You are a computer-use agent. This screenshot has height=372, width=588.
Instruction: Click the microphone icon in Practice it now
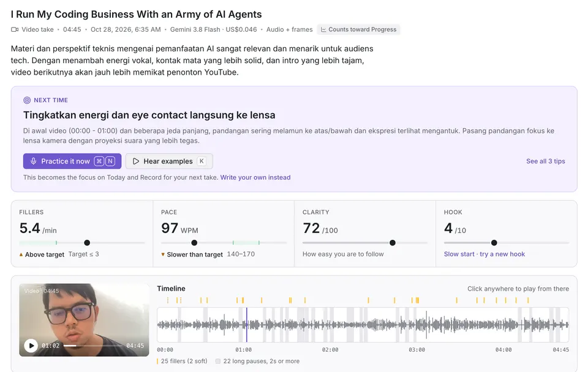[33, 161]
